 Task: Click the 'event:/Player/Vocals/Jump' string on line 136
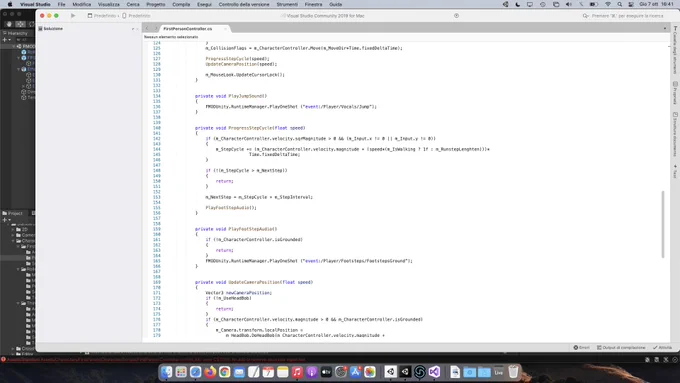339,107
